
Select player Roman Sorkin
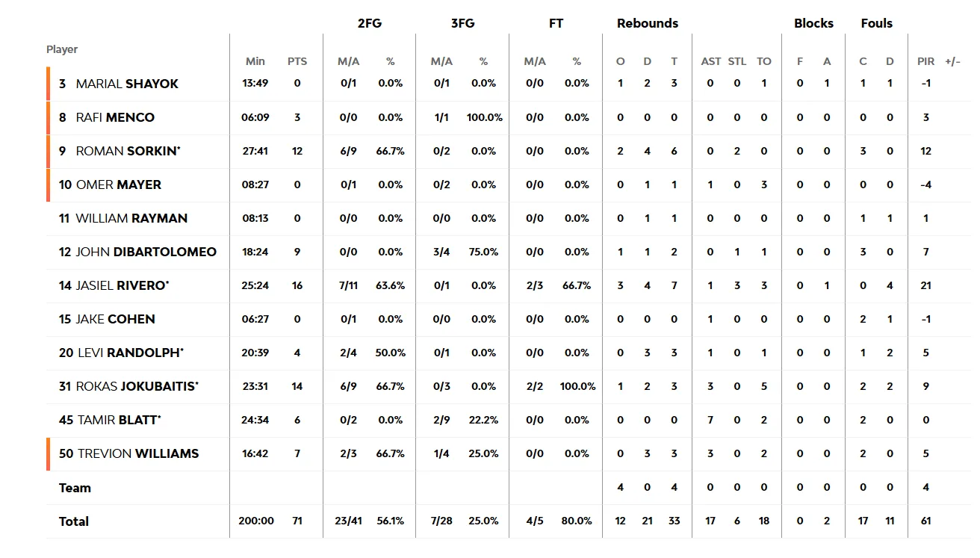click(128, 151)
